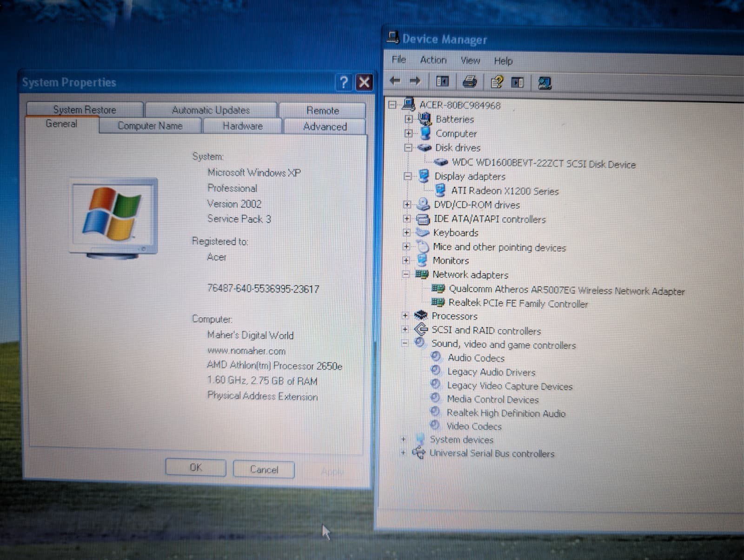Select the System devices row

461,439
